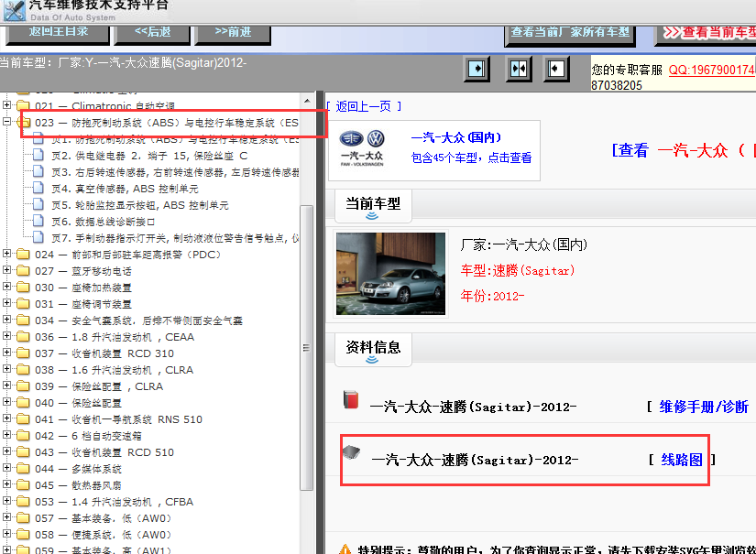Expand the 041 RNS 510 navigation node
This screenshot has height=554, width=756.
6,418
